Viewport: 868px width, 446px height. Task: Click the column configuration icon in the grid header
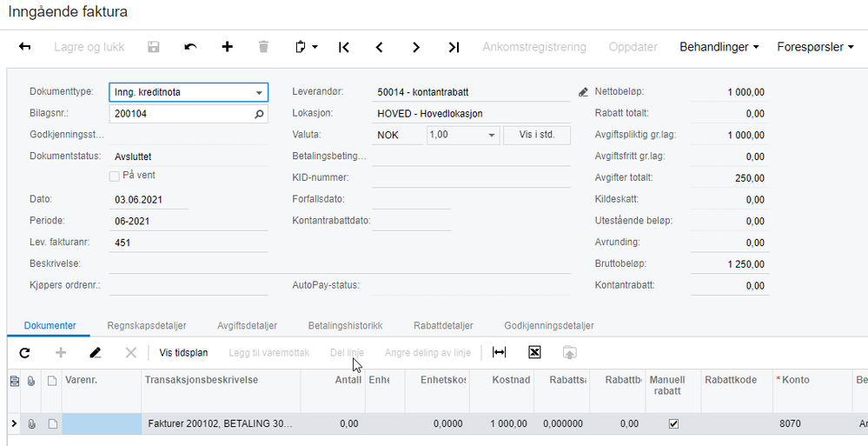(x=14, y=380)
